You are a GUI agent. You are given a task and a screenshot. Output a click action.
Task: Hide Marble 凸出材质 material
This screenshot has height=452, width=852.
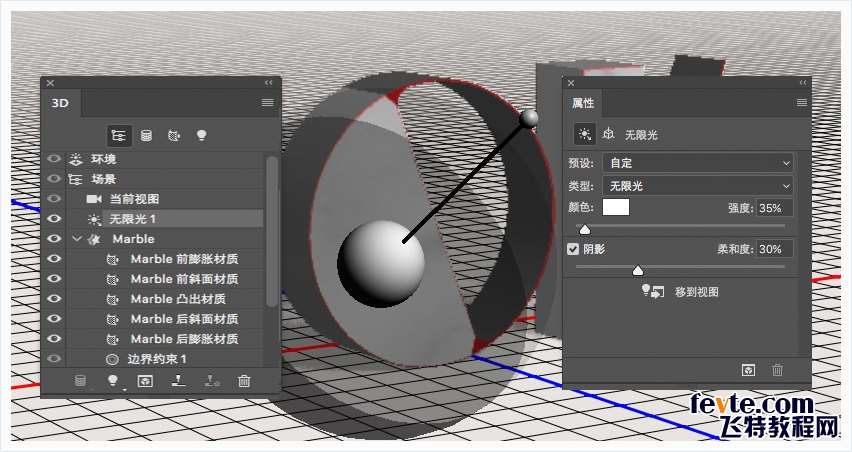click(x=54, y=299)
